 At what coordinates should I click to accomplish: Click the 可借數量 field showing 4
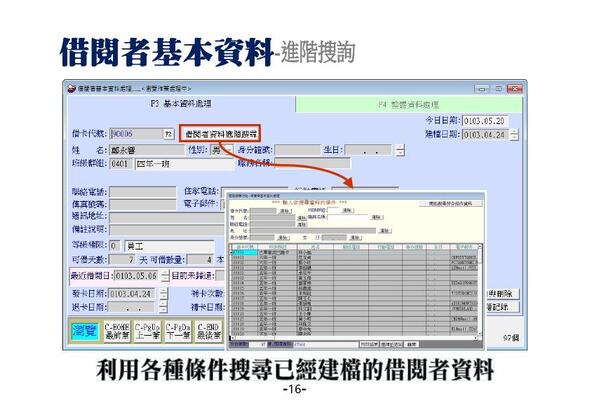pyautogui.click(x=201, y=260)
